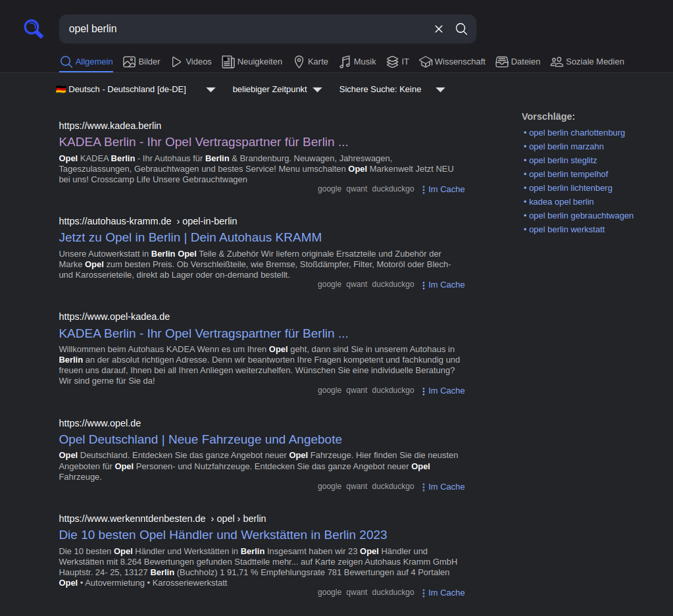Open the Dateien tab

pyautogui.click(x=518, y=62)
